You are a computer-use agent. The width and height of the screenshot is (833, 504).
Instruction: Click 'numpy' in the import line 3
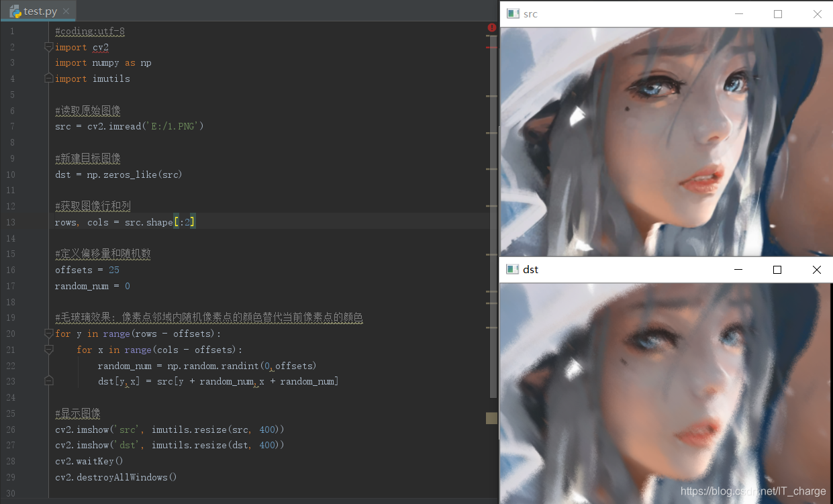105,62
